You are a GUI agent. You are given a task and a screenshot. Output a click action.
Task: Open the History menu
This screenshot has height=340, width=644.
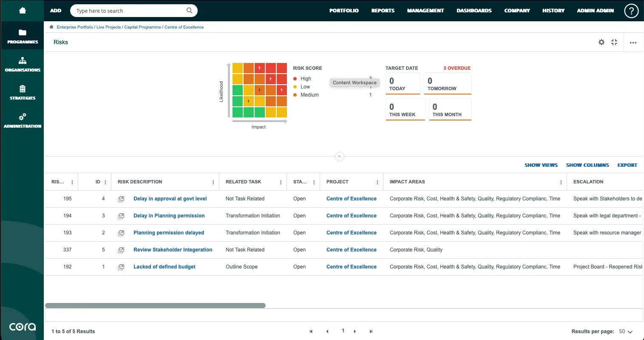(x=553, y=11)
